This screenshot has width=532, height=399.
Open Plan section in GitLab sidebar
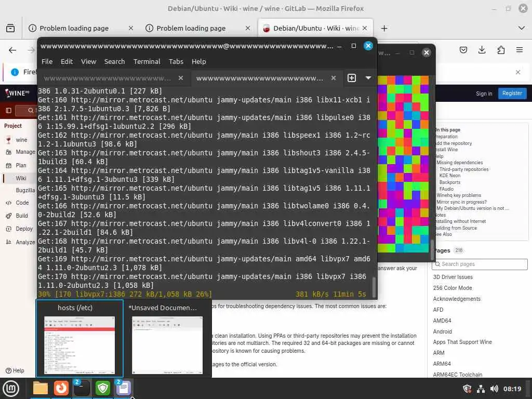21,165
